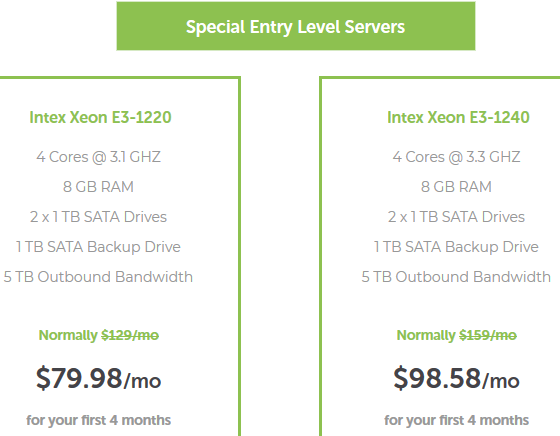Click the word Normally in the E3-1240 card
The width and height of the screenshot is (560, 436).
point(426,335)
